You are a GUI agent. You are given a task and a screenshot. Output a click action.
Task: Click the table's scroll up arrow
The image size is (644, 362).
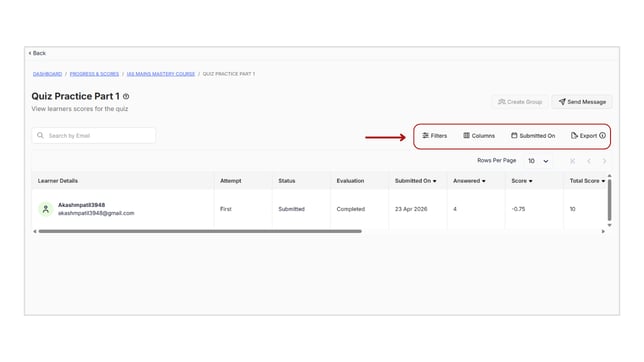(x=610, y=176)
